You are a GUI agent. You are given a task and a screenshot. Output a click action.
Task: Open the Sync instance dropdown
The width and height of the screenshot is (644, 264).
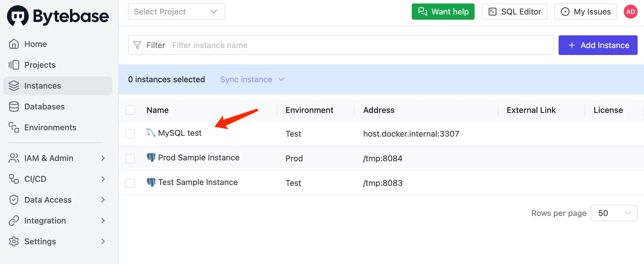coord(252,79)
